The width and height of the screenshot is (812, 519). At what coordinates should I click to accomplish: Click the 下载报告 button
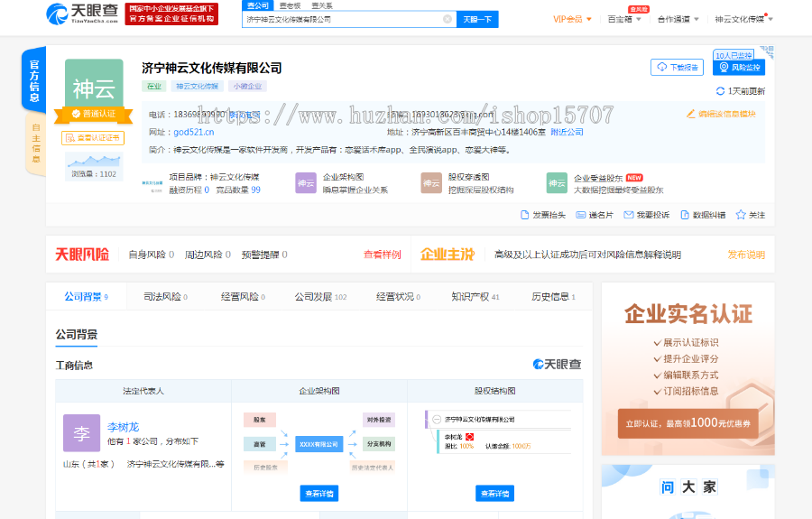(x=677, y=68)
